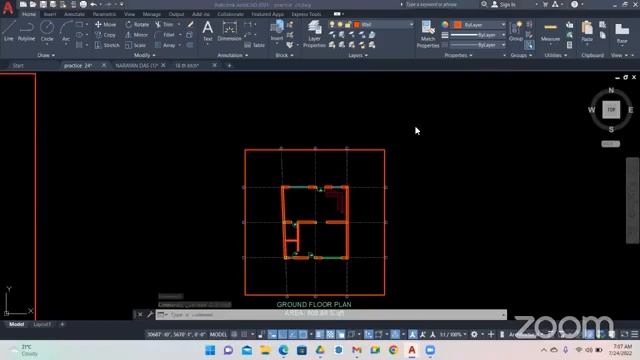The image size is (640, 360).
Task: Toggle clean screen in status bar
Action: 624,334
